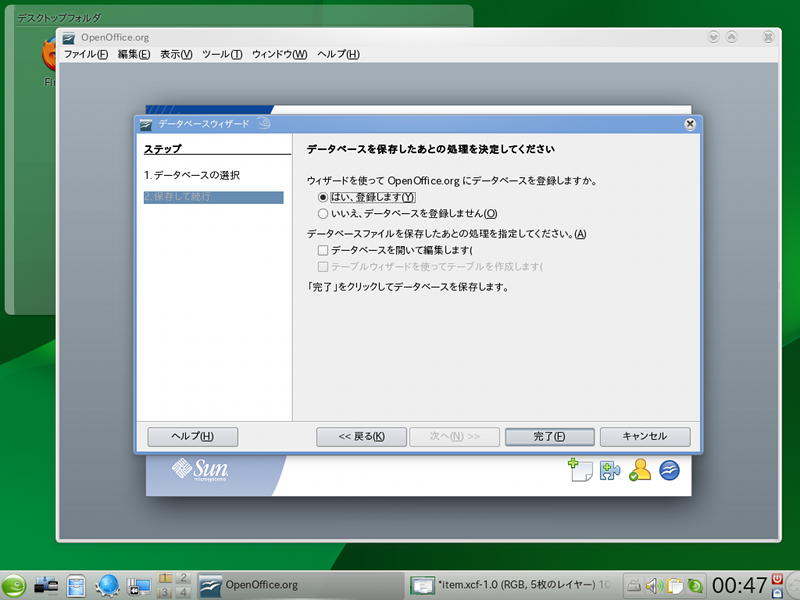800x600 pixels.
Task: Click the volume speaker tray icon
Action: (x=654, y=585)
